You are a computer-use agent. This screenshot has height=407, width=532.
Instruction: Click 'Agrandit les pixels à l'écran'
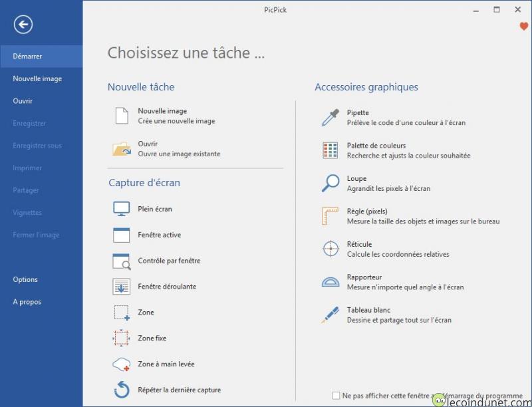coord(388,189)
